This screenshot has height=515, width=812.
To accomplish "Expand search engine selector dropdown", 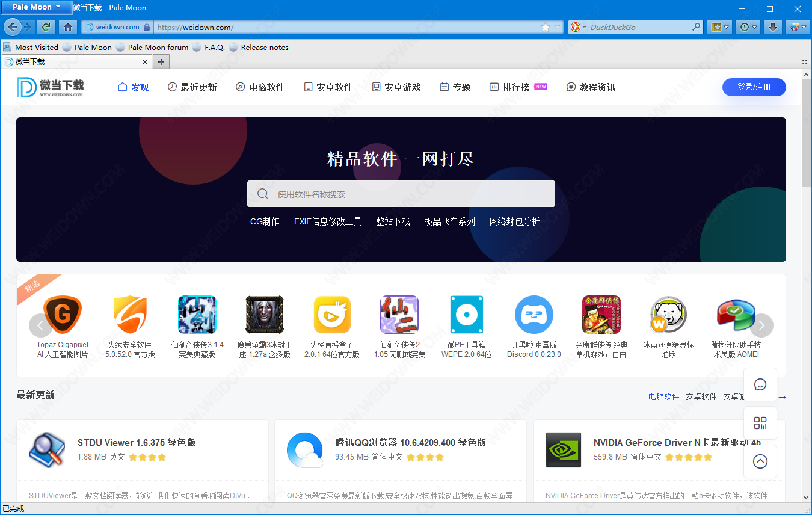I will (584, 27).
